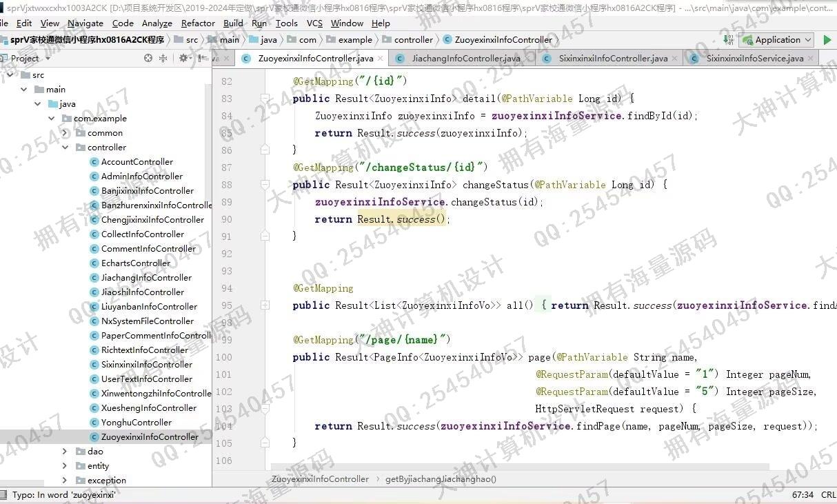Click line number 92 in gutter
837x504 pixels.
coord(227,254)
